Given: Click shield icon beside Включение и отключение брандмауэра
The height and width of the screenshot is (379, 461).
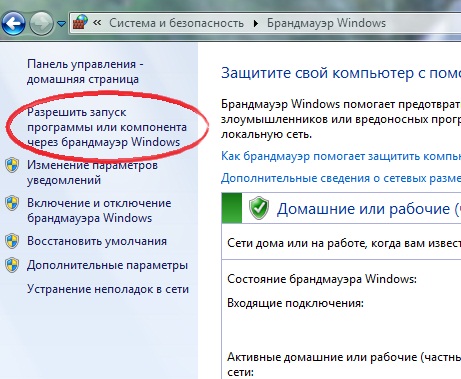Looking at the screenshot, I should [12, 203].
